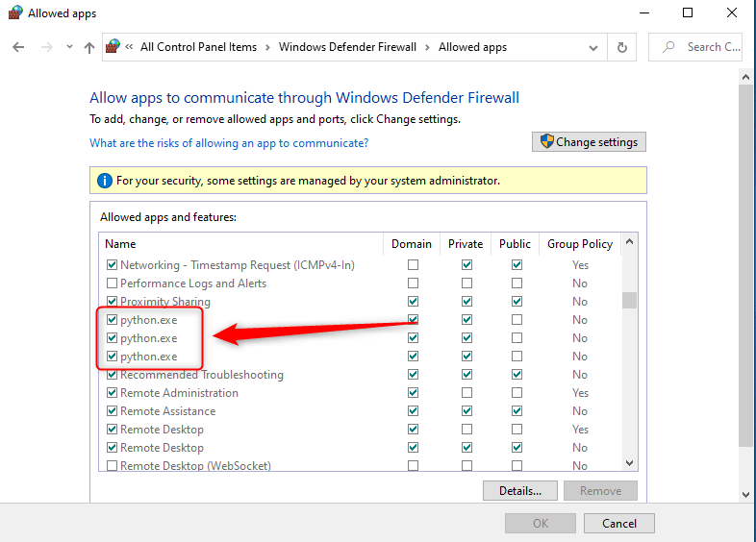
Task: Click the info icon in the yellow banner
Action: click(104, 181)
